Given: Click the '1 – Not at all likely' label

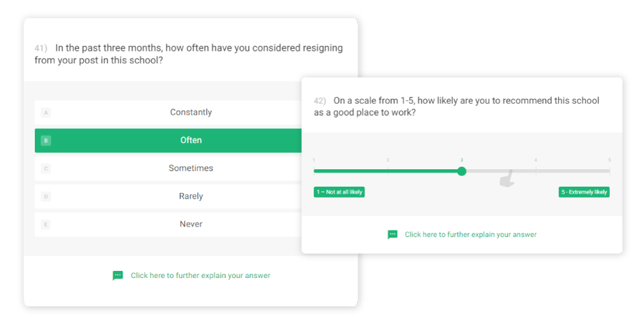Looking at the screenshot, I should pos(339,192).
